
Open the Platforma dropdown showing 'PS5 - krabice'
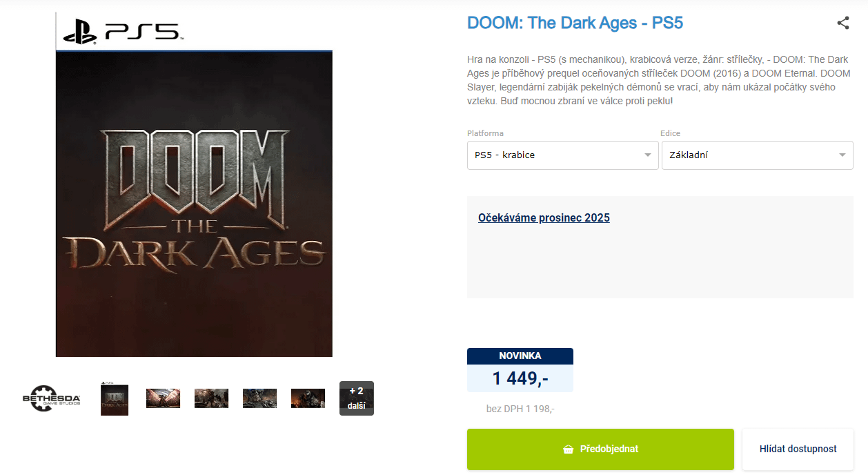pos(562,155)
